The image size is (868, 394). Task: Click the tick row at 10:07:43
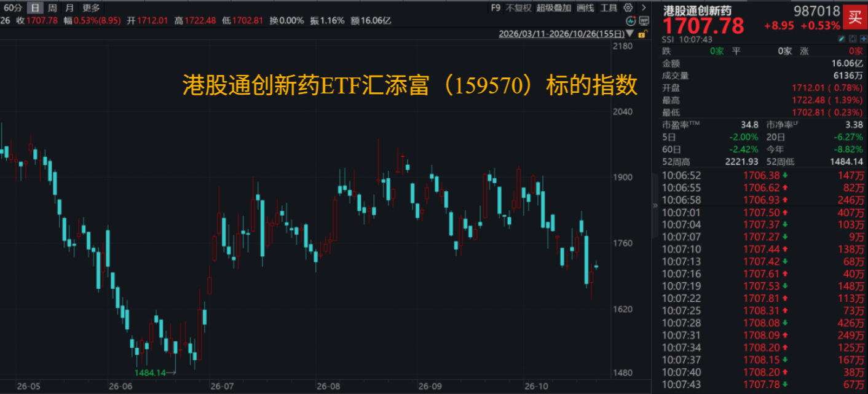coord(763,384)
